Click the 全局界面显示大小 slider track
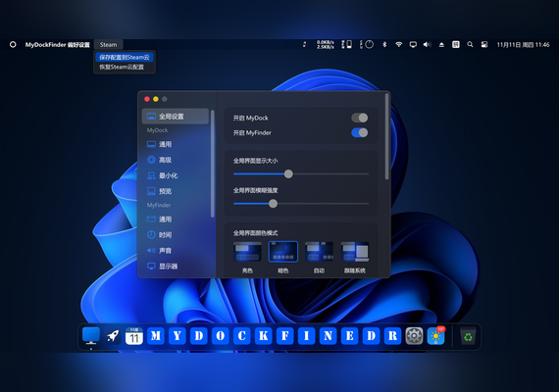Screen dimensions: 559x392 click(x=301, y=173)
